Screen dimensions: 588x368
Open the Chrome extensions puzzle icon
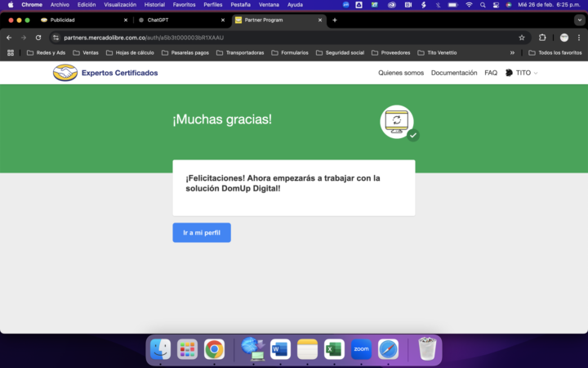point(542,38)
